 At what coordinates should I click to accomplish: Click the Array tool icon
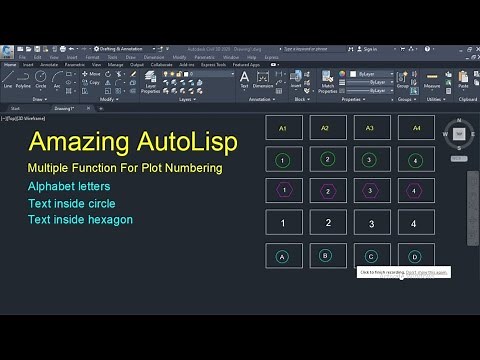click(x=118, y=91)
